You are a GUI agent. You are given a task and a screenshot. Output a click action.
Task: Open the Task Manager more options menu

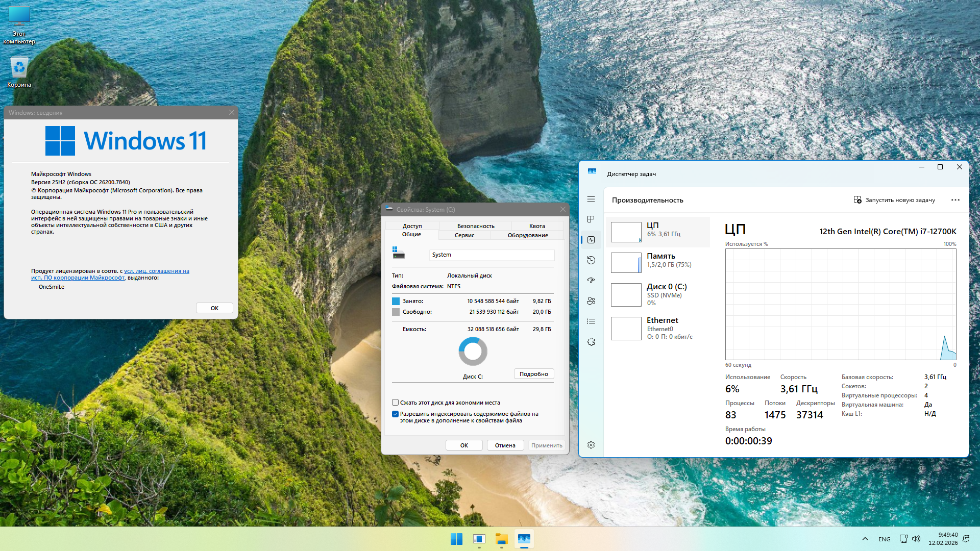955,200
